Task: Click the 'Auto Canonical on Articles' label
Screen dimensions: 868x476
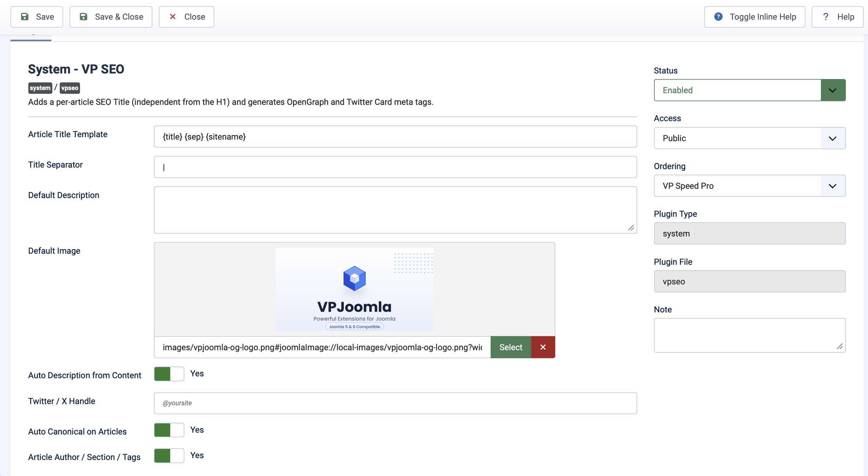Action: (78, 431)
